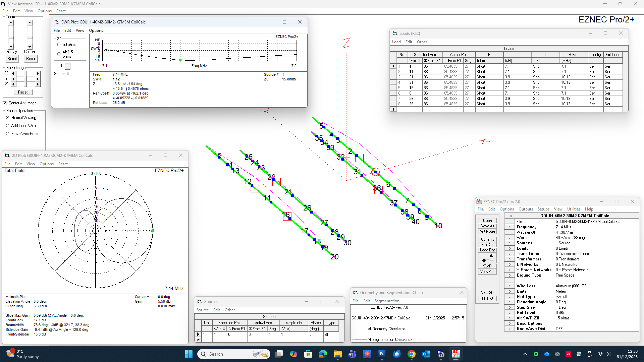Screen dimensions: 644x362
Task: Expand the Ground Type setting row
Action: (509, 275)
